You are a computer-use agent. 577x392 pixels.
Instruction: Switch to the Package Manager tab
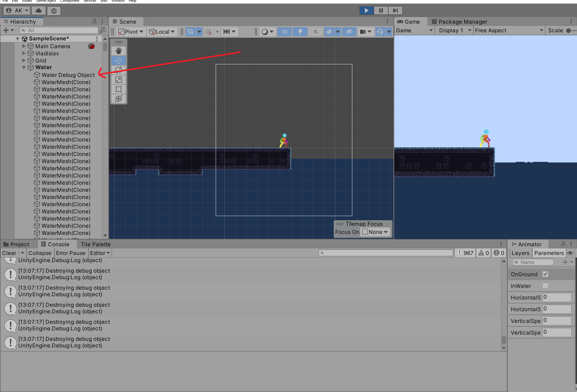(x=460, y=22)
